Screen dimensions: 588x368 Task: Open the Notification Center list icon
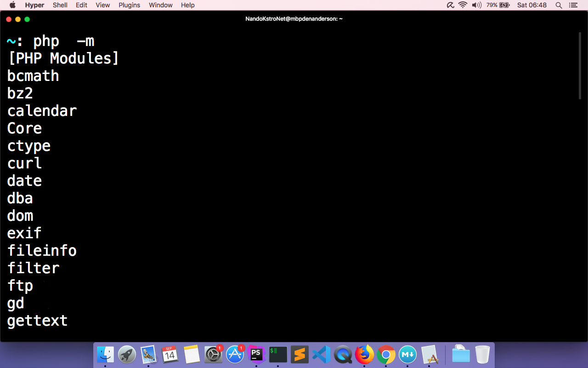(x=573, y=5)
